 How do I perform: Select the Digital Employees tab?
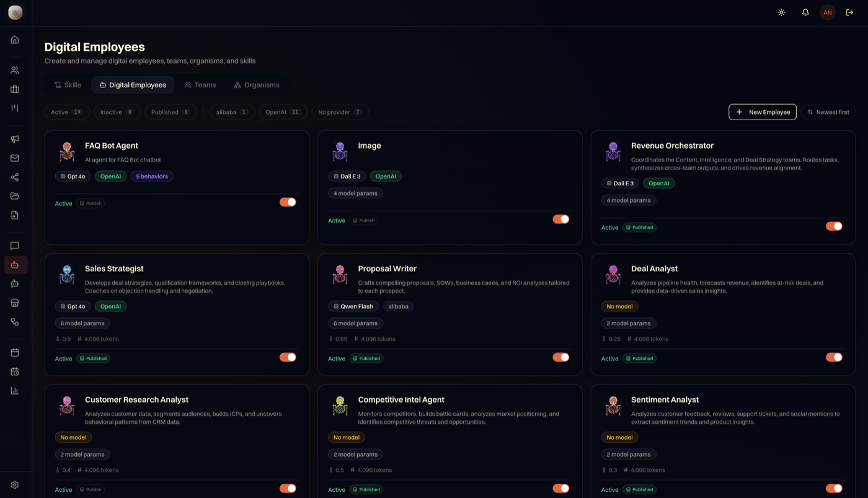click(x=133, y=85)
